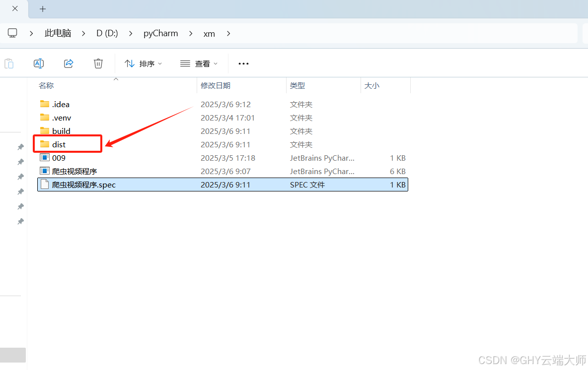Image resolution: width=588 pixels, height=370 pixels.
Task: Click 文件夹 type of dist row
Action: click(301, 144)
